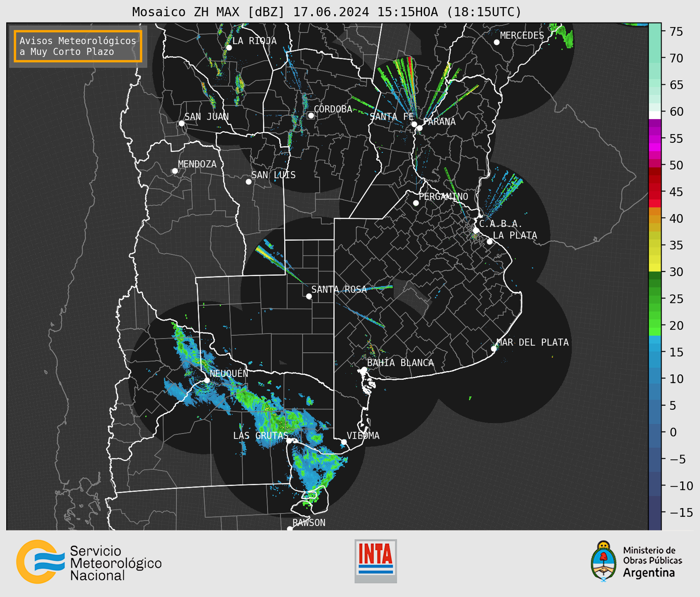Click the yellow 30 dBZ band on the scale
Screen dimensions: 700x597
tap(655, 267)
